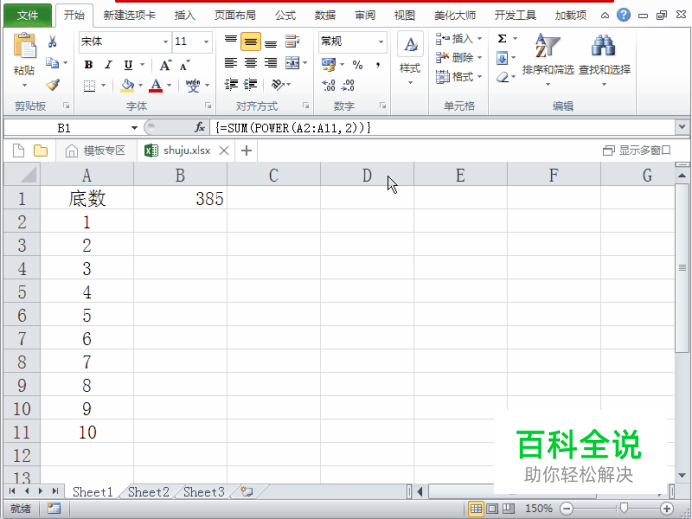The width and height of the screenshot is (692, 519).
Task: Click the AutoSum sigma icon
Action: 502,39
